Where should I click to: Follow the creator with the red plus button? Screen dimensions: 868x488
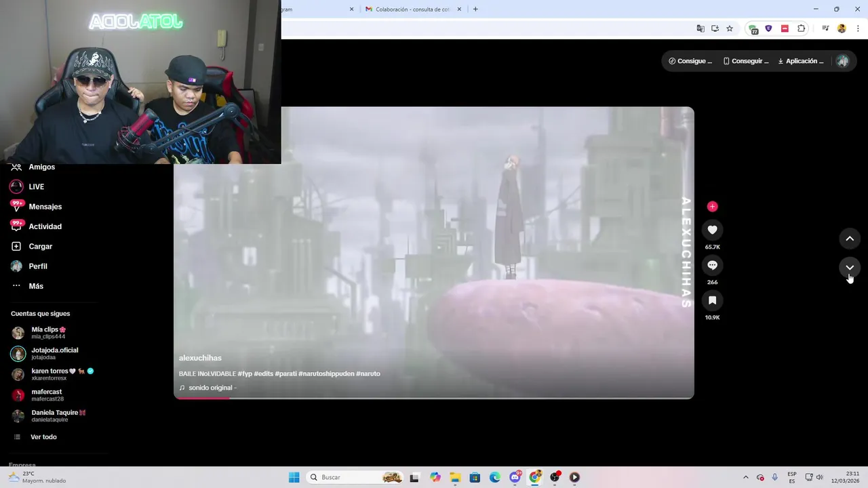tap(712, 206)
